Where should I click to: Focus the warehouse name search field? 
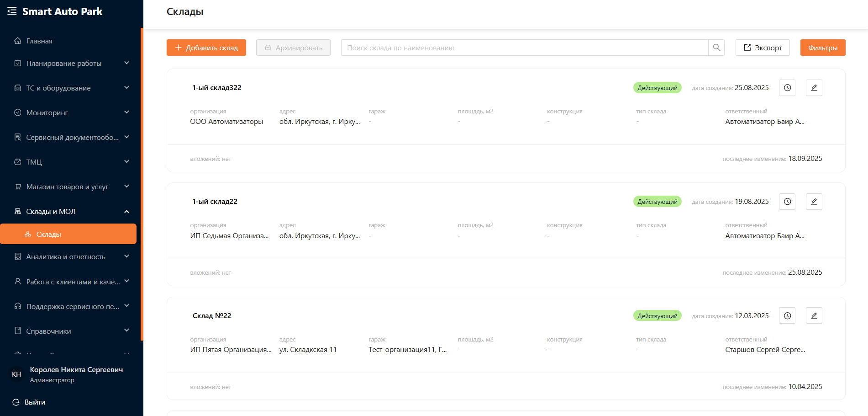point(524,48)
